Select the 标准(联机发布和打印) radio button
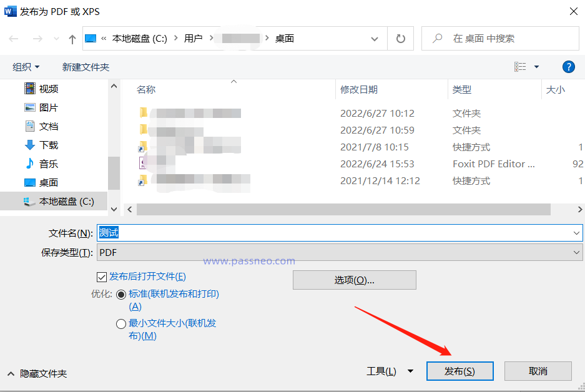 pos(122,295)
